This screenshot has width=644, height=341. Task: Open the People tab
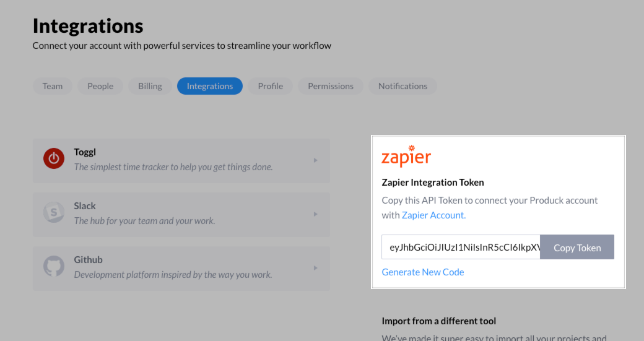pos(100,86)
